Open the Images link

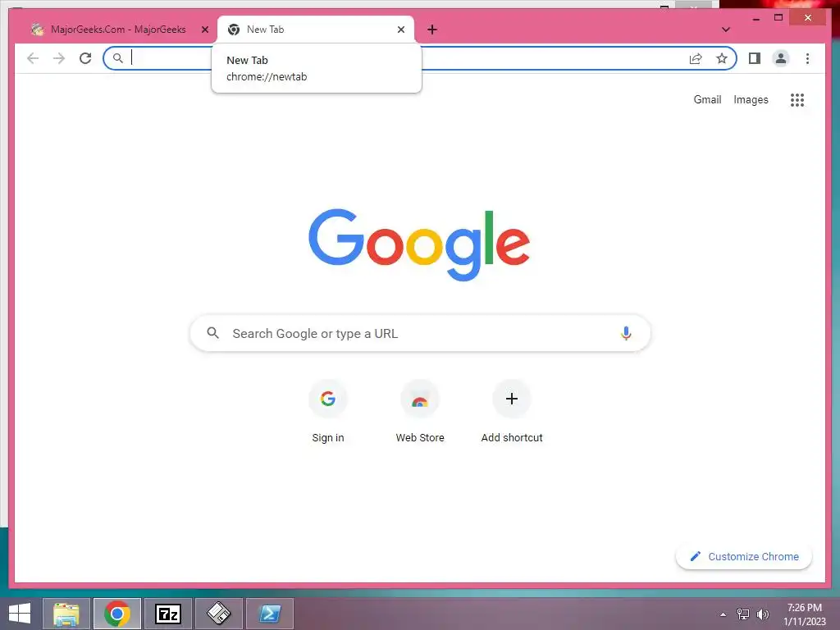point(751,99)
